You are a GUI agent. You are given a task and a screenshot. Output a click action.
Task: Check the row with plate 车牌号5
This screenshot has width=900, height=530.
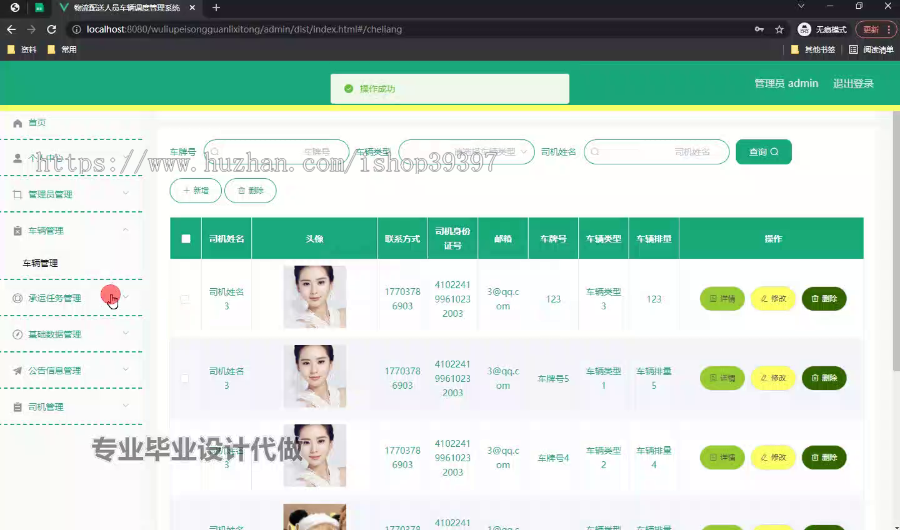pos(185,378)
